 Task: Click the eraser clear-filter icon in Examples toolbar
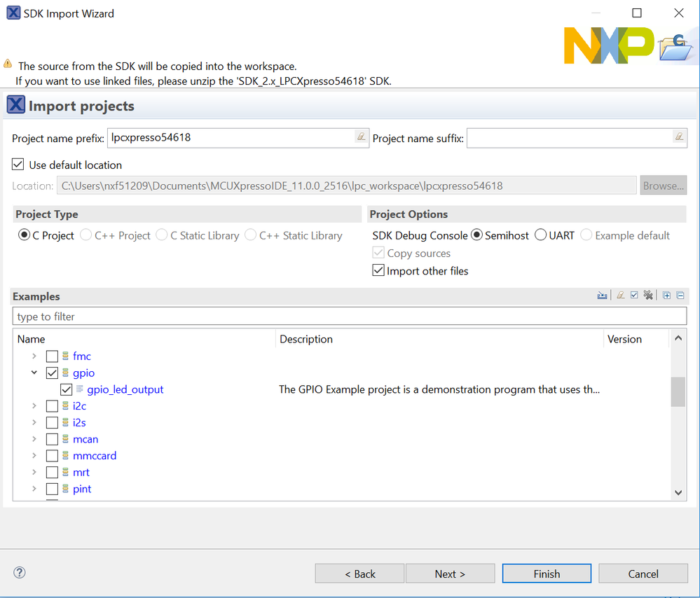(621, 295)
